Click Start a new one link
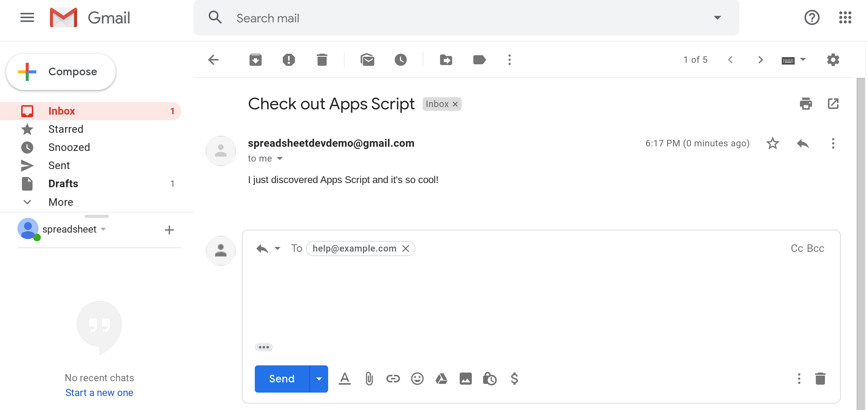 pos(99,393)
